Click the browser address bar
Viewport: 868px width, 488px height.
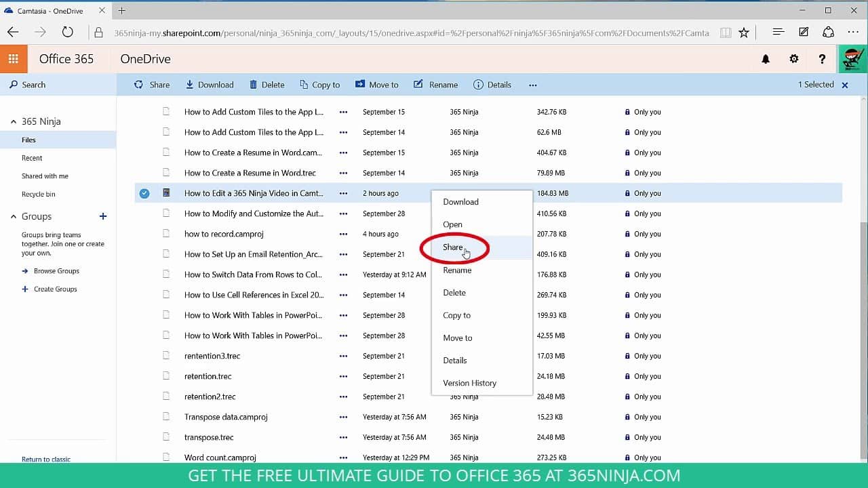(x=411, y=33)
